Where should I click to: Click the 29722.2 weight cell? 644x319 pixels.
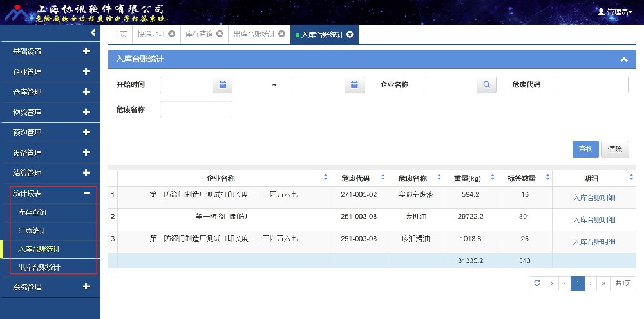point(470,217)
